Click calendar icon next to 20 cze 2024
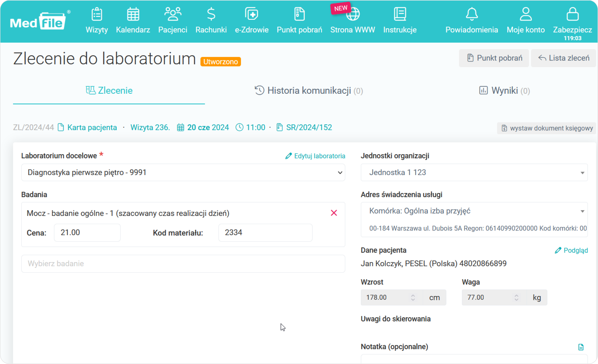This screenshot has width=598, height=364. (x=180, y=127)
